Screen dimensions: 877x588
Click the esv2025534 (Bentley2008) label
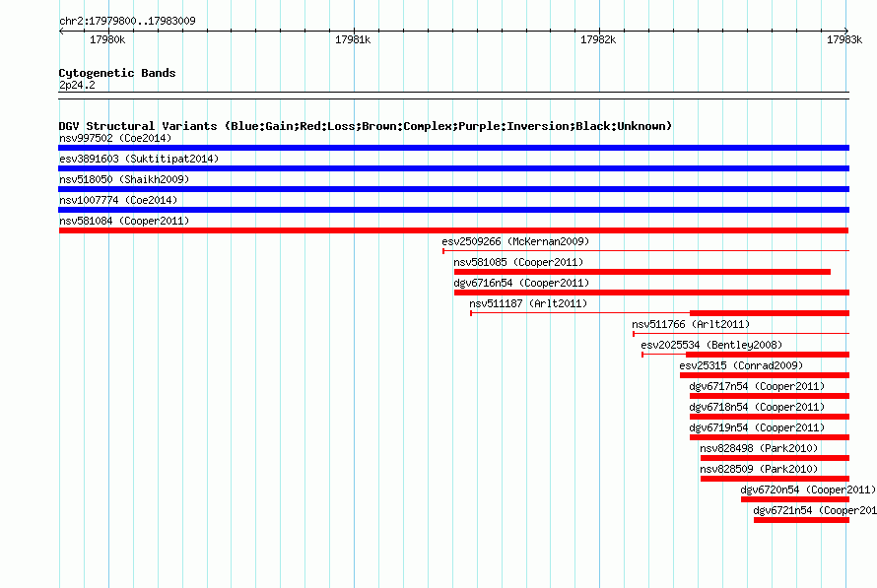coord(711,345)
